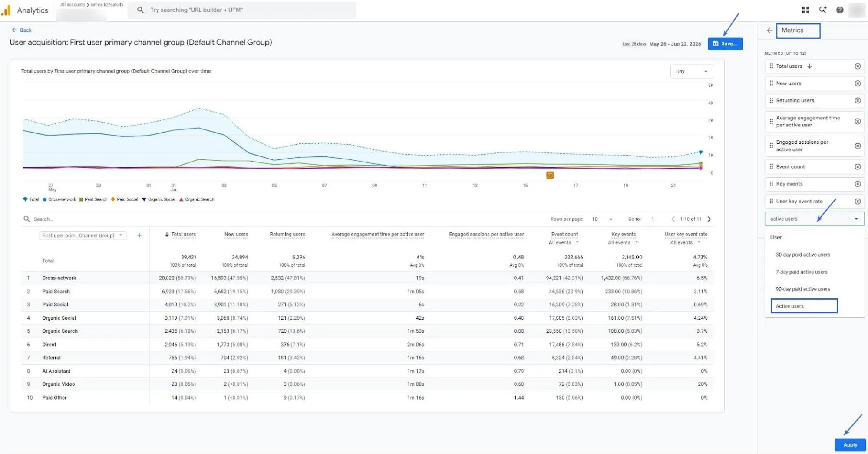Add a dimension with the plus icon
Viewport: 868px width, 454px height.
coord(139,235)
